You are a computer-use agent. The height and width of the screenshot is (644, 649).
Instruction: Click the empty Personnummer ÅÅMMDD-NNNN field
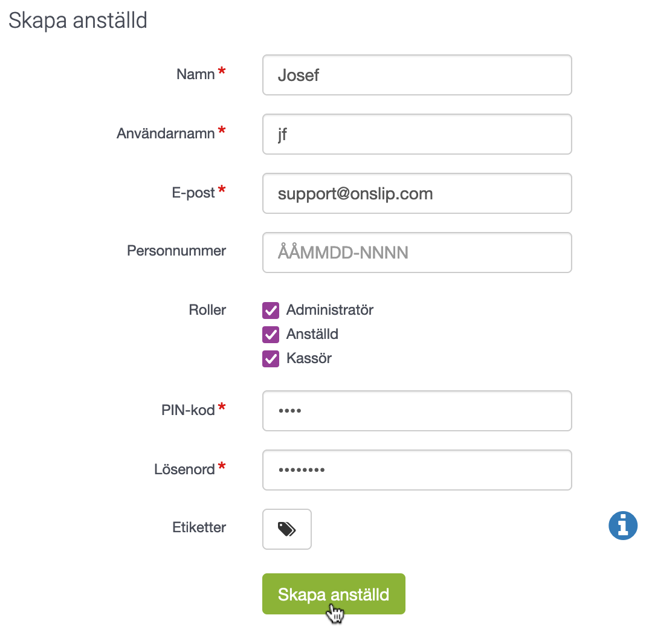point(417,253)
